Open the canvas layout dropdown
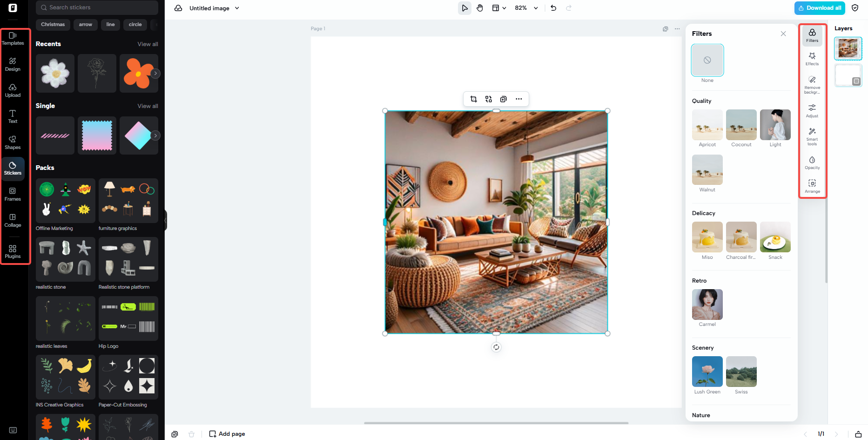The image size is (868, 440). pyautogui.click(x=499, y=8)
